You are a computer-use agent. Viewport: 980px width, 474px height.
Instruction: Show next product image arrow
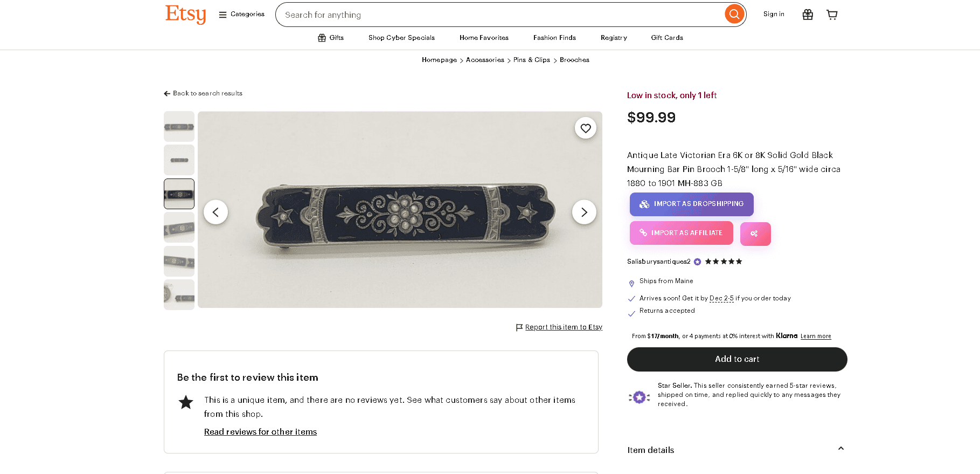[584, 212]
